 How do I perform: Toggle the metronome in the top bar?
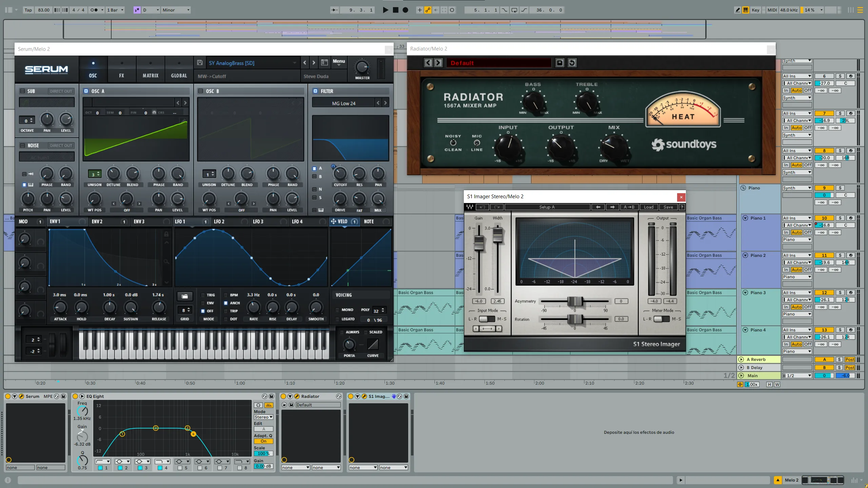[x=94, y=10]
